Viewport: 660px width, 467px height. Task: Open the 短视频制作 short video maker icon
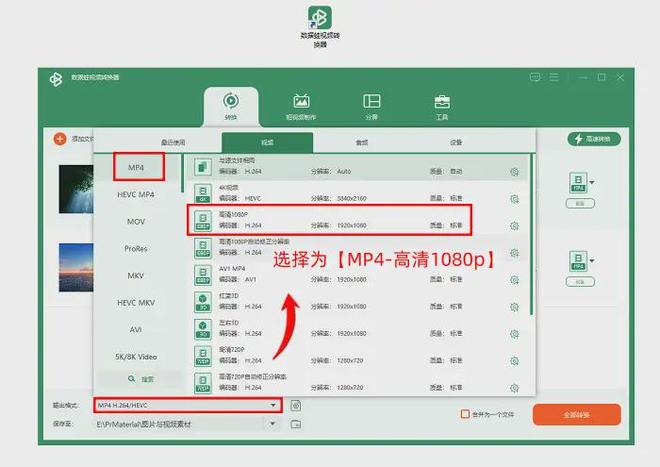click(300, 105)
